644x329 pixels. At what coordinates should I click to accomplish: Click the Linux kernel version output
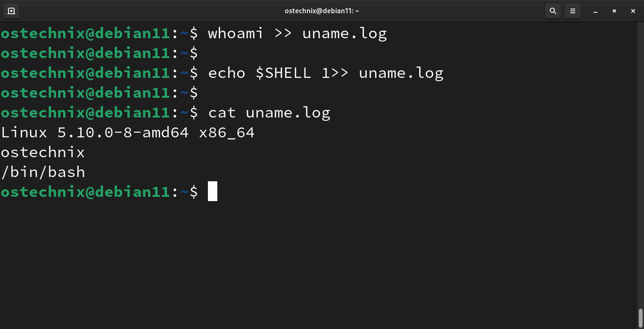tap(127, 132)
